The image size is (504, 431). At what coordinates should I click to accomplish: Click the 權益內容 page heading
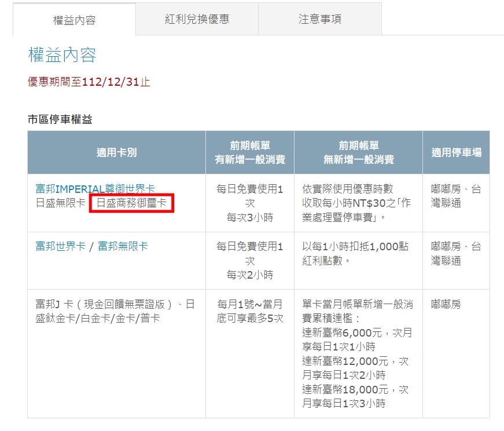coord(62,54)
